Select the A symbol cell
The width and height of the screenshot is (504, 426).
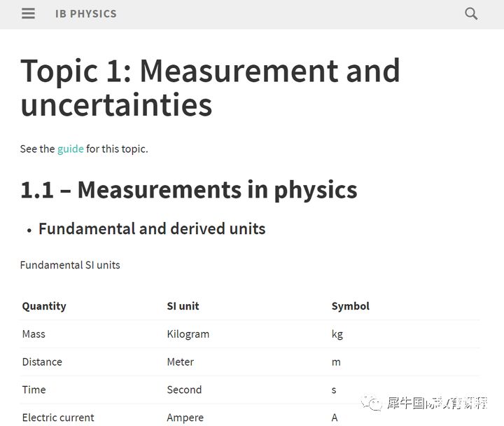[335, 418]
